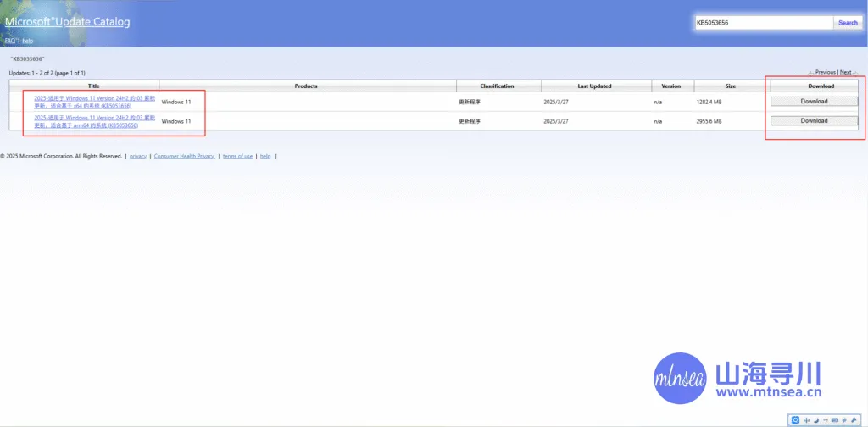The height and width of the screenshot is (427, 868).
Task: Click Windows 11 product cell in x64 row
Action: pyautogui.click(x=176, y=103)
